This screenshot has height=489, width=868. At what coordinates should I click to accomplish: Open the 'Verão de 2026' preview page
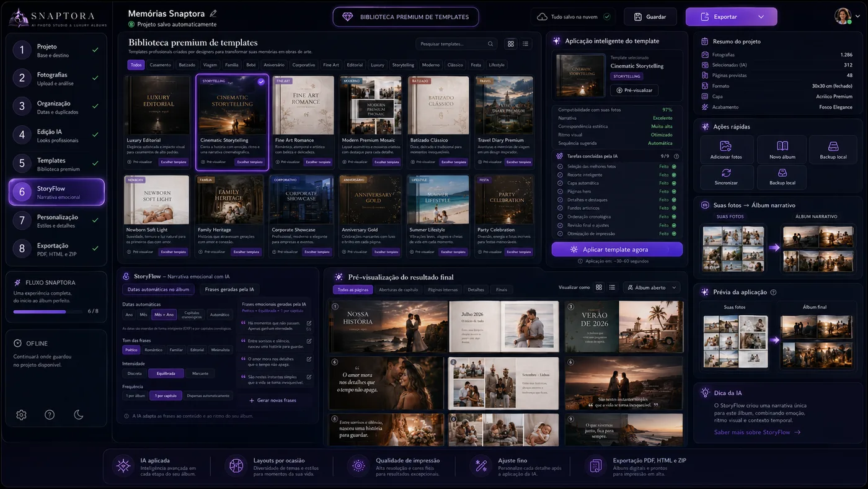tap(624, 327)
